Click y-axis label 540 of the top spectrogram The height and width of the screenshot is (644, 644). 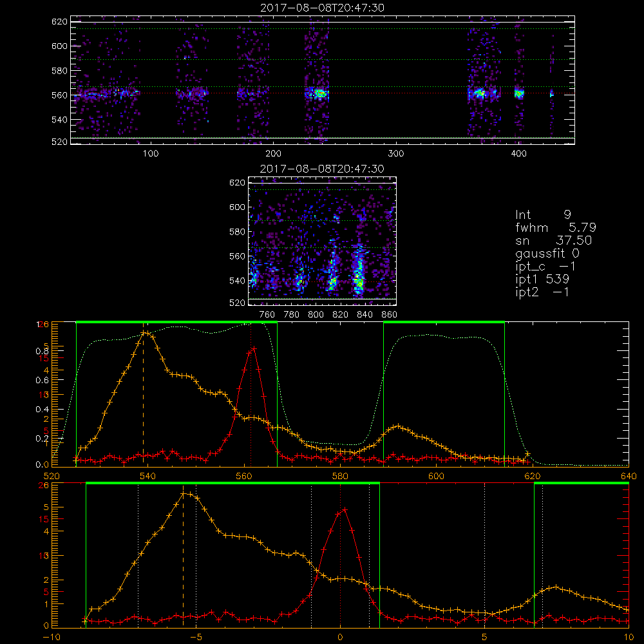[59, 120]
